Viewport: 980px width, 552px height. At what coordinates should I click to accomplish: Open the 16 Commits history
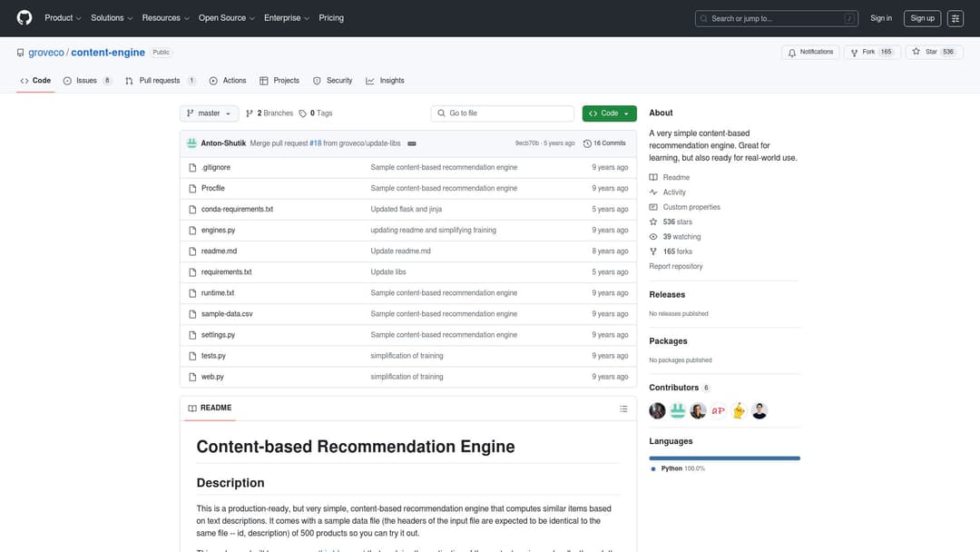(604, 143)
